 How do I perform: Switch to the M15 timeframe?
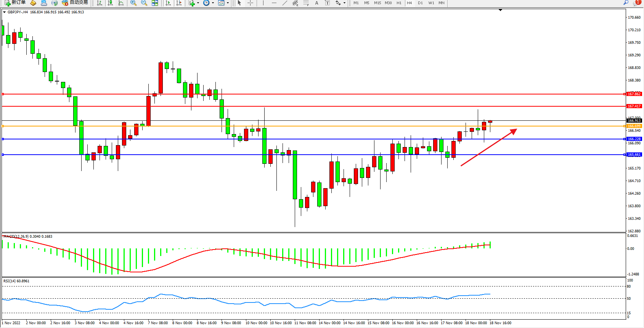point(377,3)
